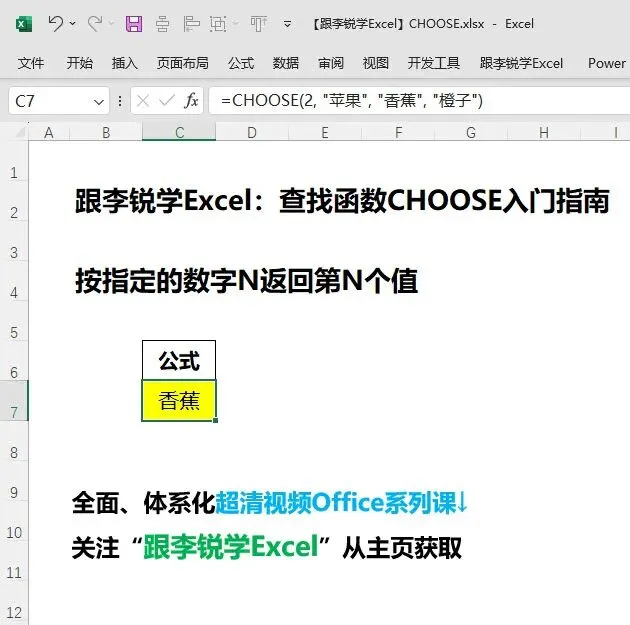Select row 10 header

tap(14, 521)
